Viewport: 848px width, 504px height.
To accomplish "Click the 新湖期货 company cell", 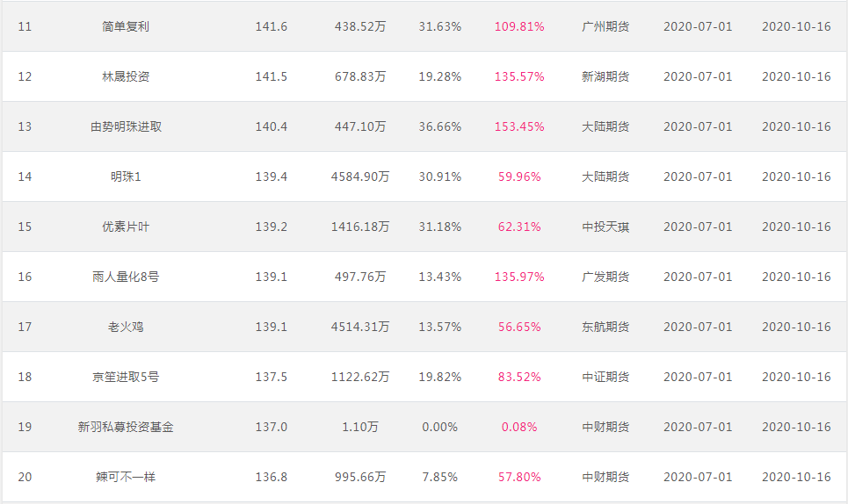I will pos(605,76).
